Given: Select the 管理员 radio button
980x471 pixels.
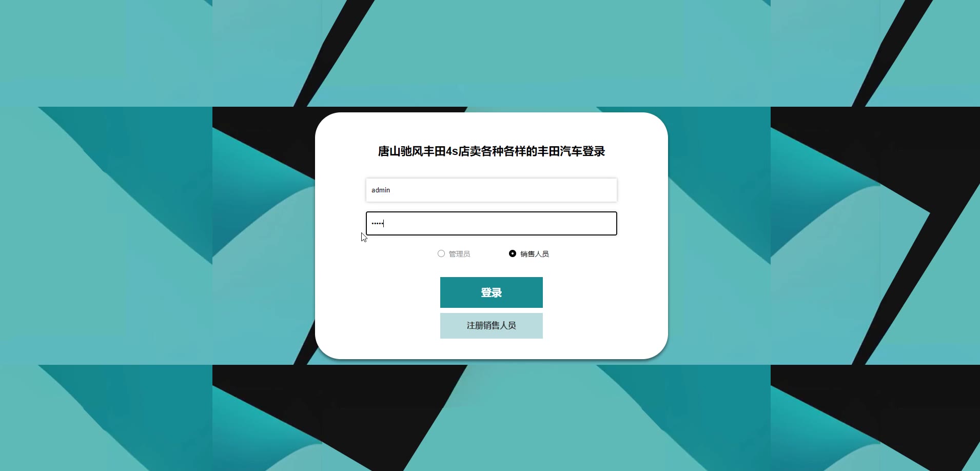Looking at the screenshot, I should (x=441, y=253).
